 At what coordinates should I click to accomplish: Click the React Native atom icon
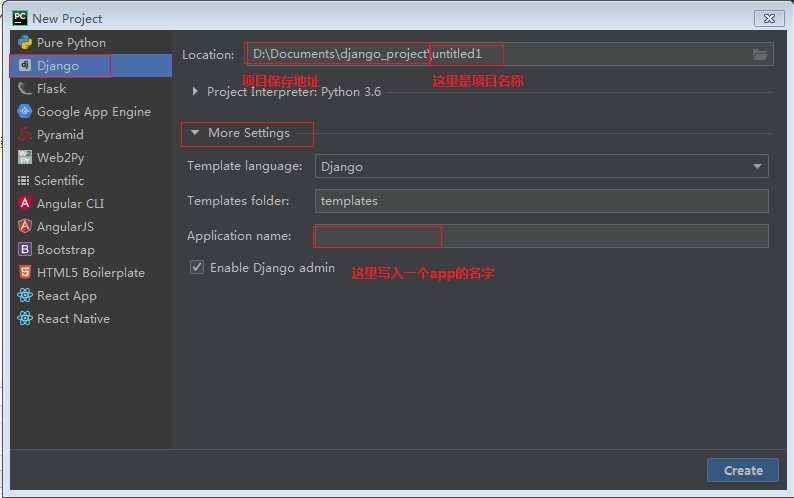[24, 318]
